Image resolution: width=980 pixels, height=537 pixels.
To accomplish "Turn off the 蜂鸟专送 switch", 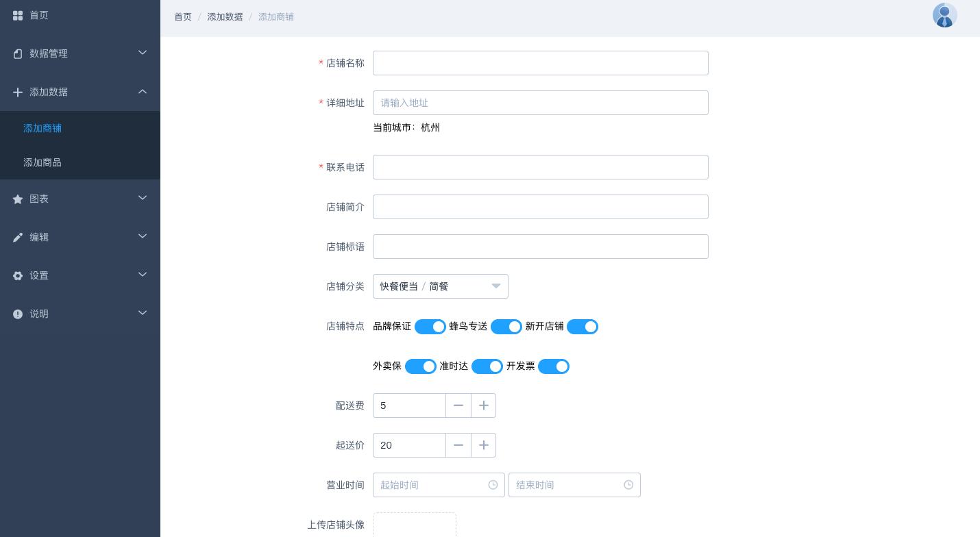I will point(506,327).
